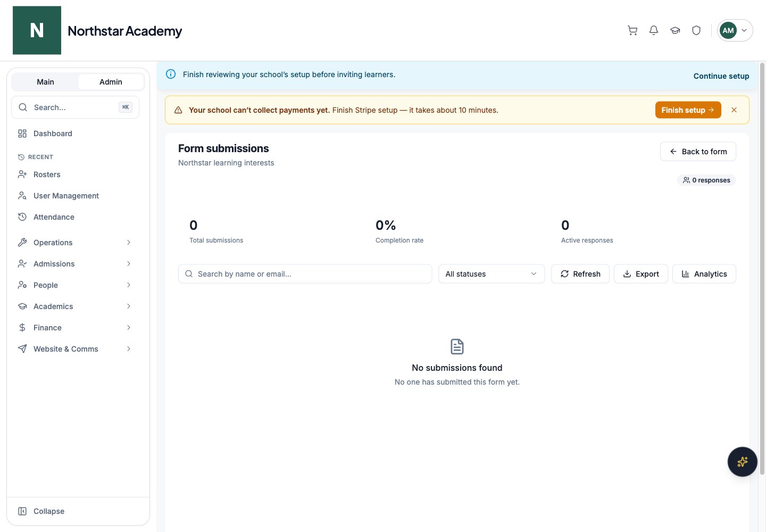Export the form submissions
Screen dimensions: 766x532
(641, 274)
